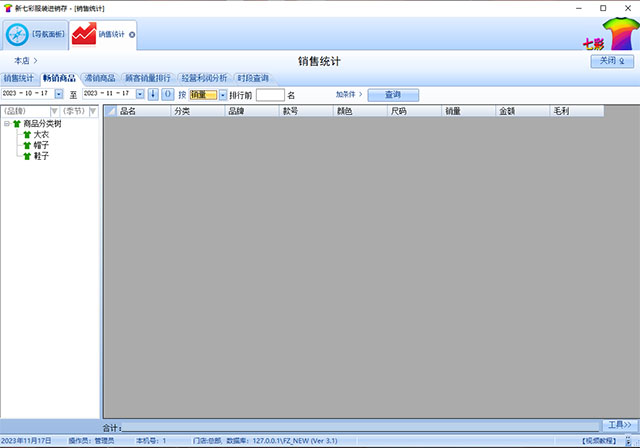Click the shirt icon beside 鞋子
The height and width of the screenshot is (448, 640).
[x=27, y=156]
